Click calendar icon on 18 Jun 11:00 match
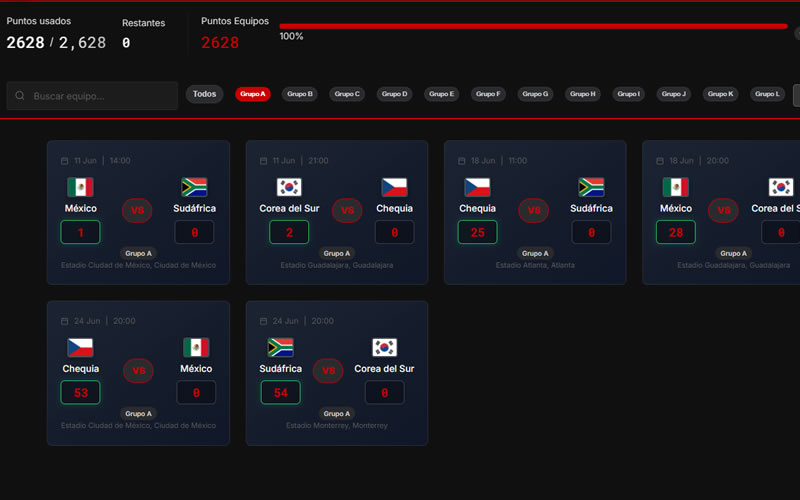 (461, 161)
